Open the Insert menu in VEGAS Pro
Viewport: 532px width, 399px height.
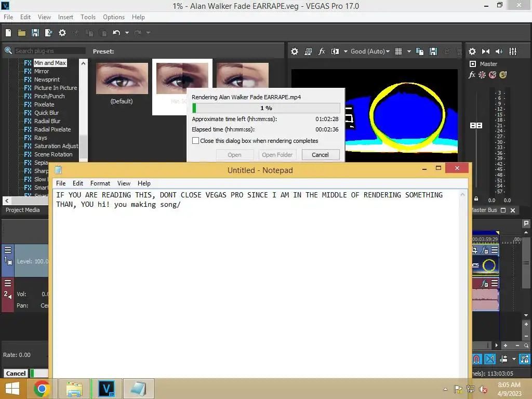65,17
